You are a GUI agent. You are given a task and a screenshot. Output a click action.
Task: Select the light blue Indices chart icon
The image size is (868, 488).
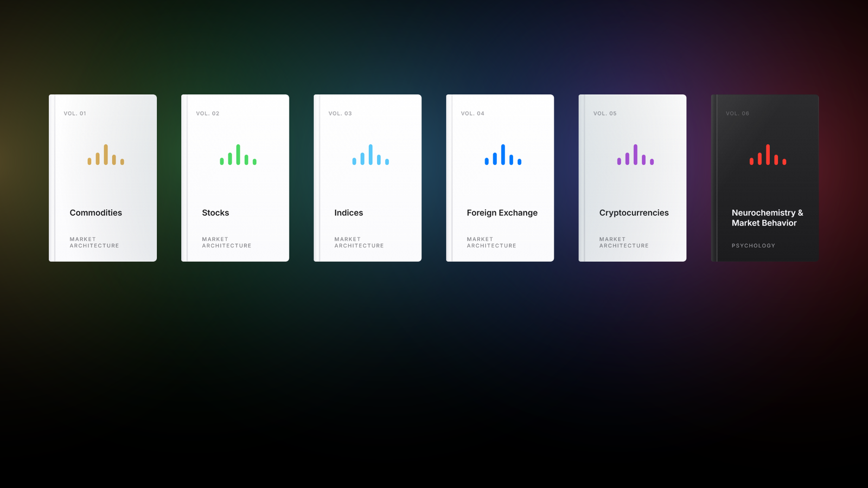click(x=371, y=155)
